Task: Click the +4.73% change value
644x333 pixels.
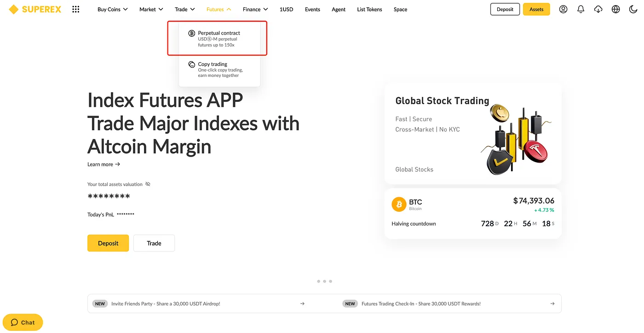Action: point(544,210)
